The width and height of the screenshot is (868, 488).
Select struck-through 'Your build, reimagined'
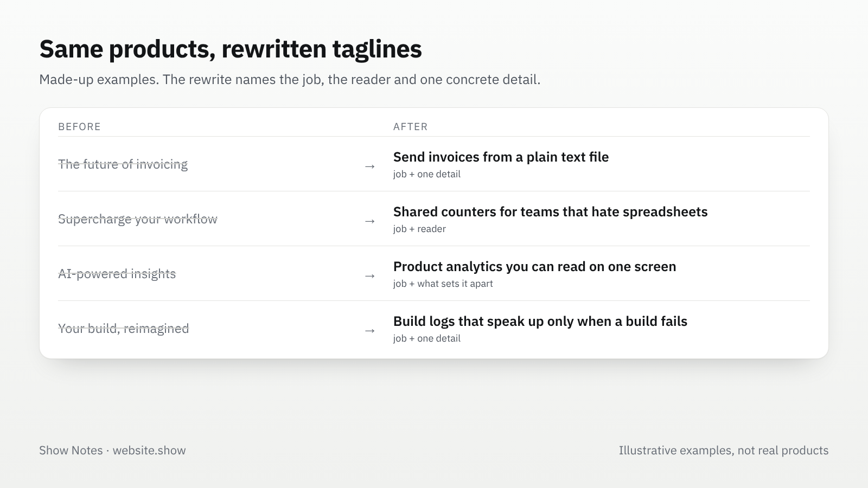click(x=123, y=329)
